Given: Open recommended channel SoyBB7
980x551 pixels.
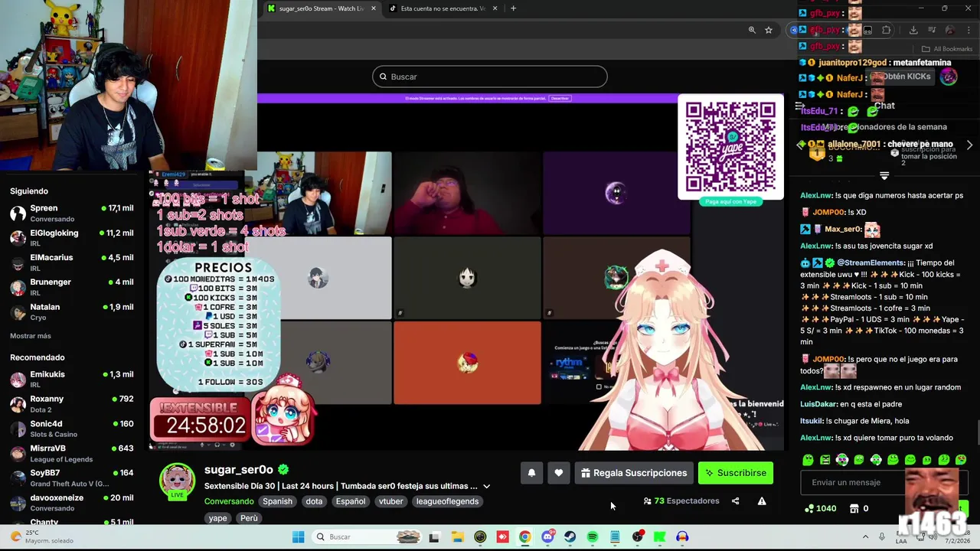Looking at the screenshot, I should click(71, 478).
